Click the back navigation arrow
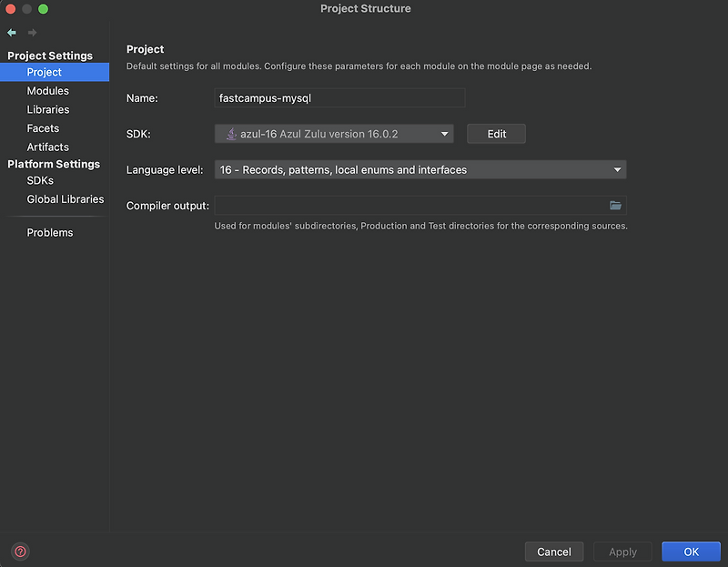The height and width of the screenshot is (567, 728). tap(12, 32)
